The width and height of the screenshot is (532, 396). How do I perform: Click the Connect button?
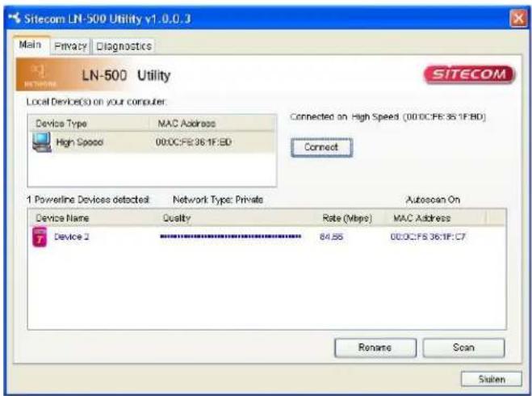pyautogui.click(x=321, y=147)
